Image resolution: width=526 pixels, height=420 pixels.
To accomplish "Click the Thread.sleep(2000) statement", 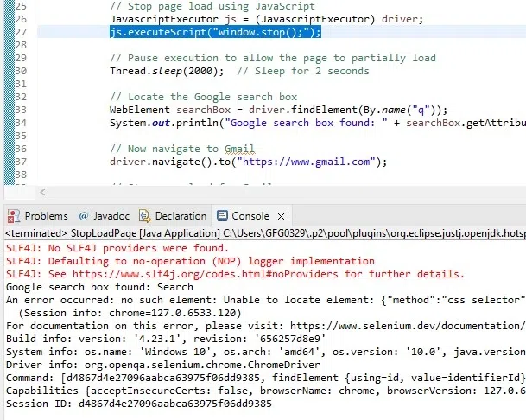I will [x=167, y=71].
